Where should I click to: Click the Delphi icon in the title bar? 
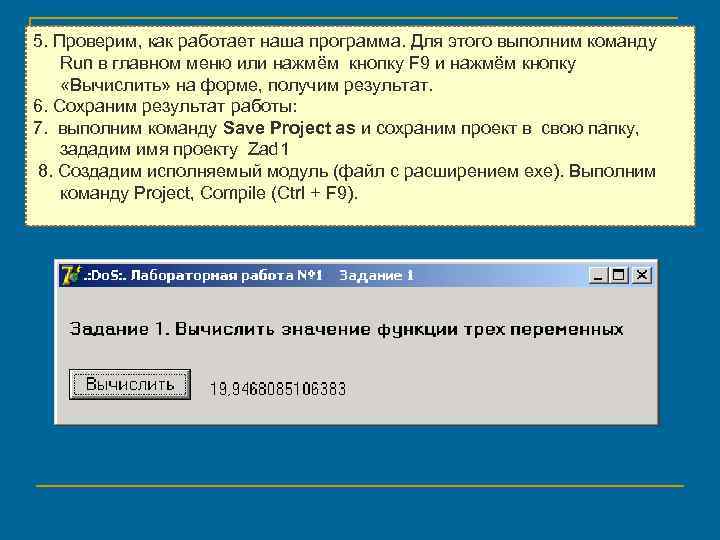coord(71,275)
